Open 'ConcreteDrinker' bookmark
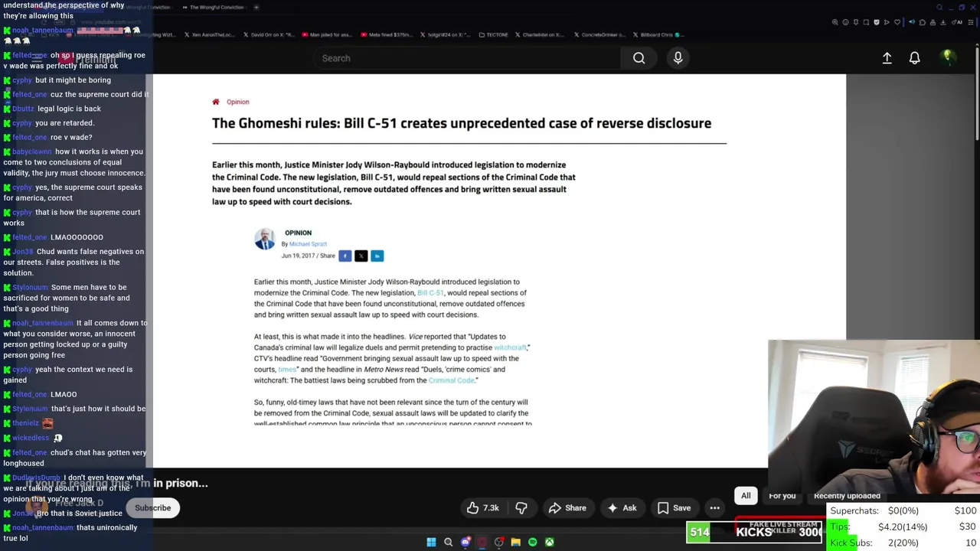The height and width of the screenshot is (551, 980). pos(599,34)
